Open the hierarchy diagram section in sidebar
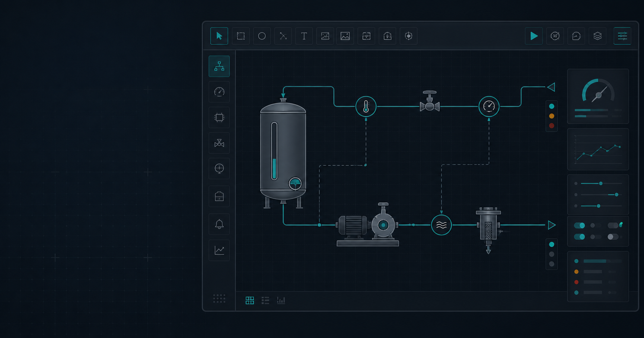Viewport: 644px width, 338px height. pyautogui.click(x=219, y=66)
